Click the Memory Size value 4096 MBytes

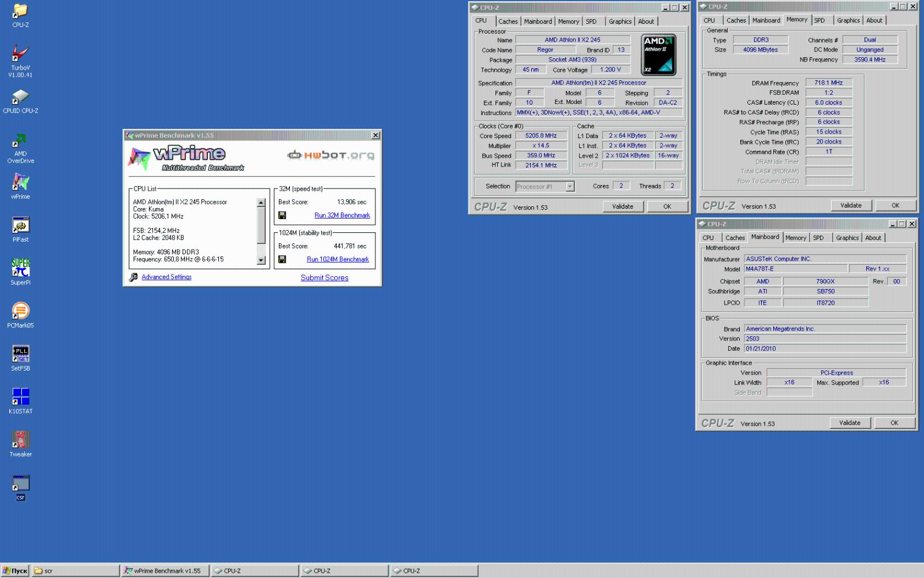pyautogui.click(x=761, y=50)
